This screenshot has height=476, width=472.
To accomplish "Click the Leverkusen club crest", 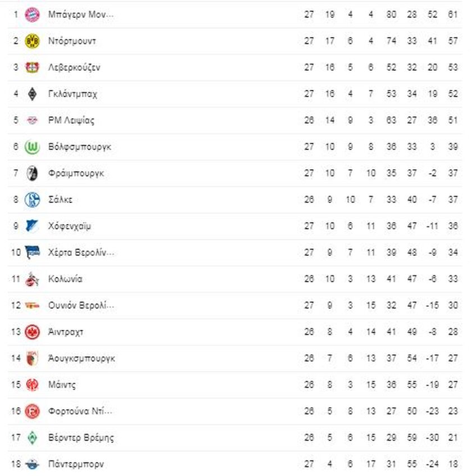I will [32, 67].
